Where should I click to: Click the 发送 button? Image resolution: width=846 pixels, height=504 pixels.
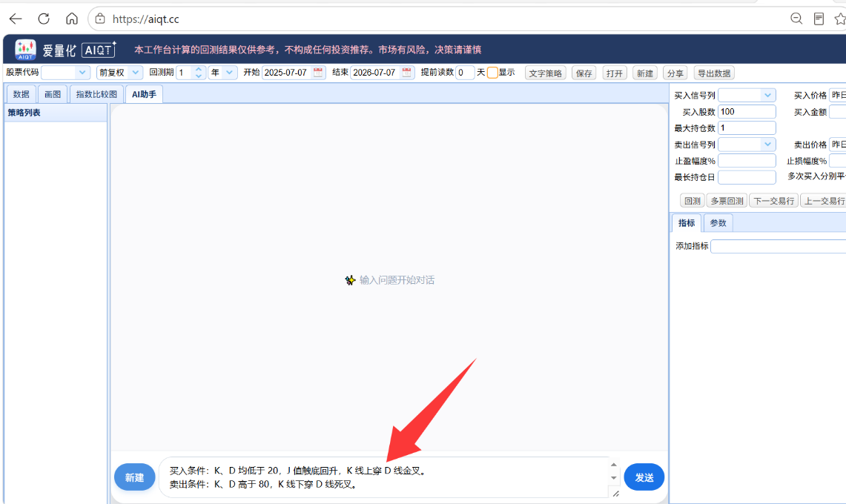pos(644,477)
